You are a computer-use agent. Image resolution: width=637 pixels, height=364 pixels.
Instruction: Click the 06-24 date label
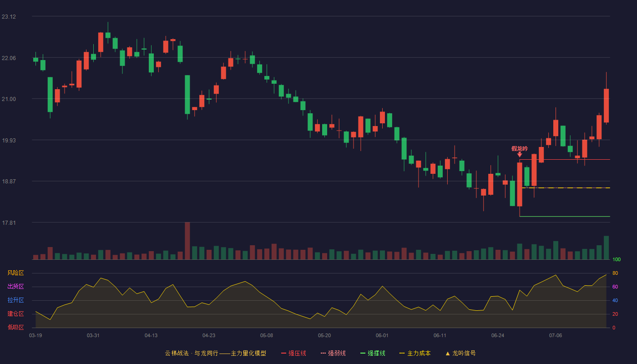(x=498, y=335)
